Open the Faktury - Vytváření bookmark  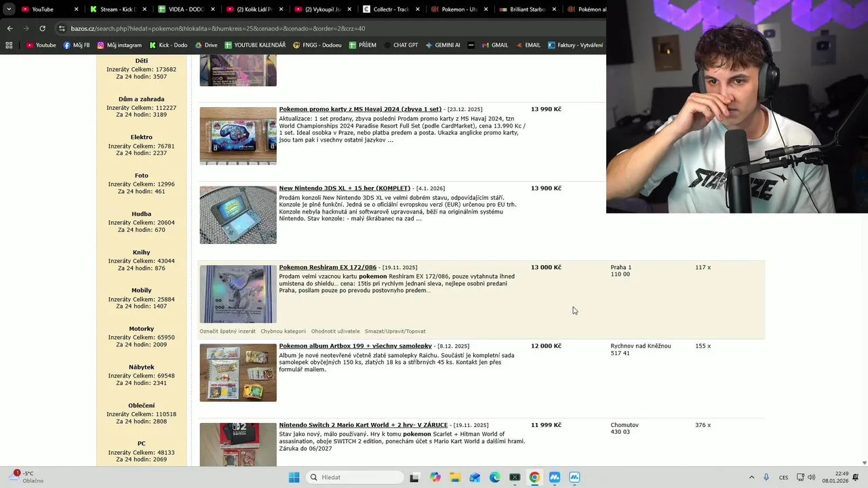click(575, 45)
